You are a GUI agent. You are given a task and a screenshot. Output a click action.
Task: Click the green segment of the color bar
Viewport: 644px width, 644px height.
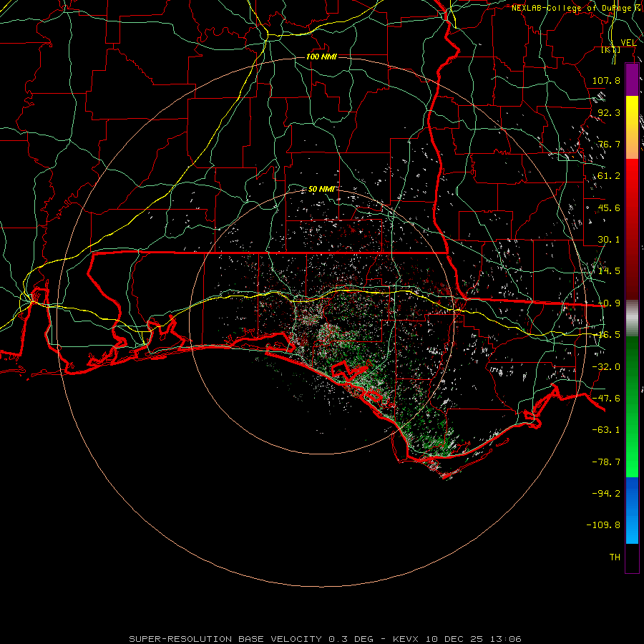(632, 406)
